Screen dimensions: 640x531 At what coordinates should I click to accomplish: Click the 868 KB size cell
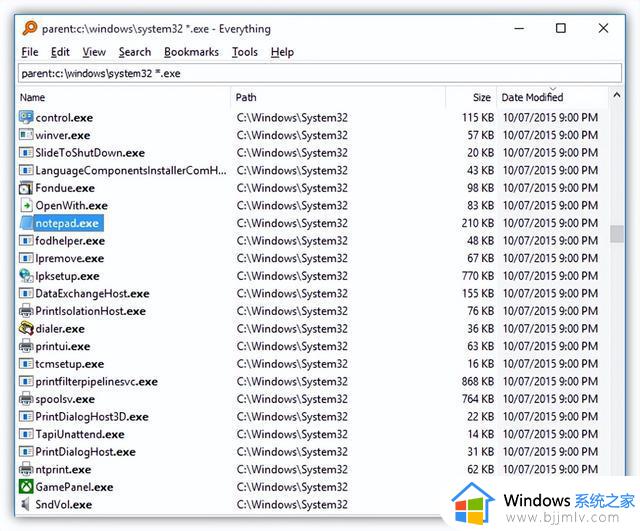click(478, 382)
